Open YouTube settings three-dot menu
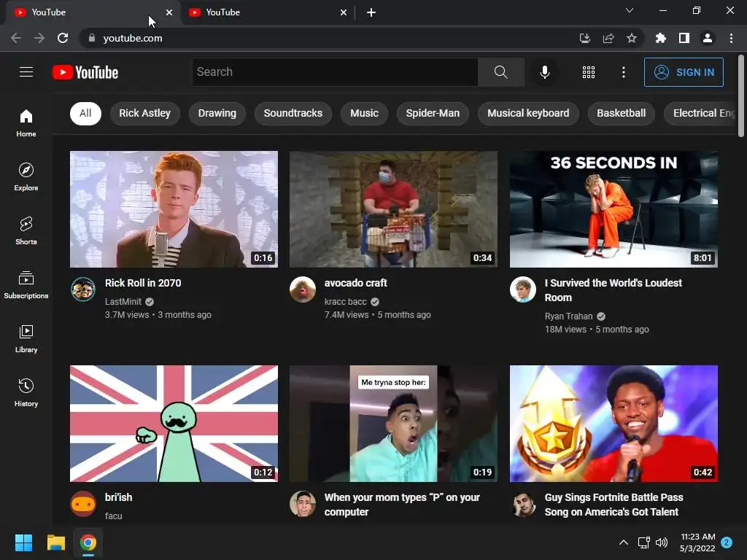Image resolution: width=747 pixels, height=560 pixels. 624,72
